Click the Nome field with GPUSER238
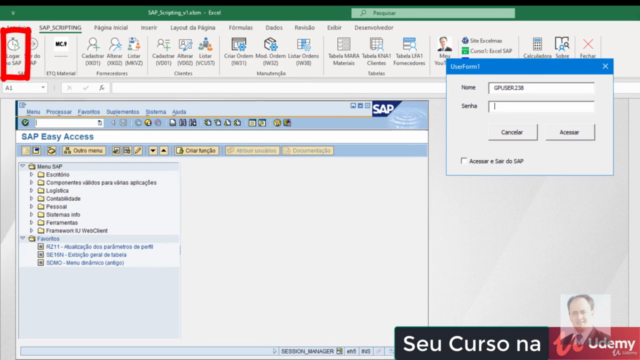The width and height of the screenshot is (640, 360). [541, 88]
